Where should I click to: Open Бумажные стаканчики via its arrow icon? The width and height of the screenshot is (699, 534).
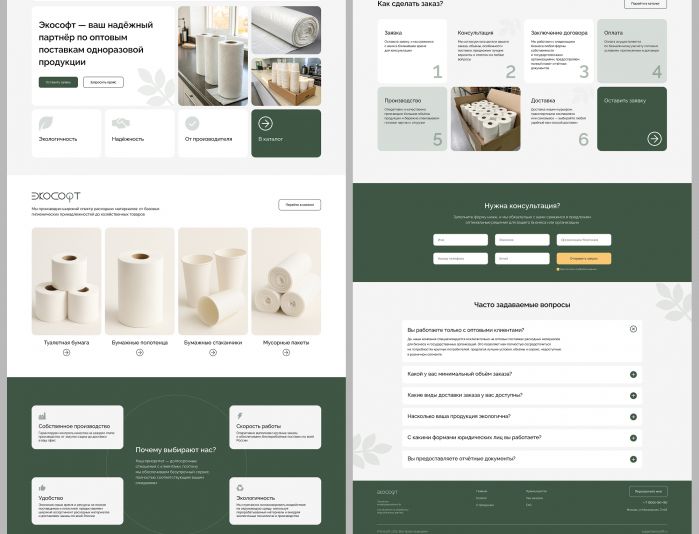click(x=213, y=353)
